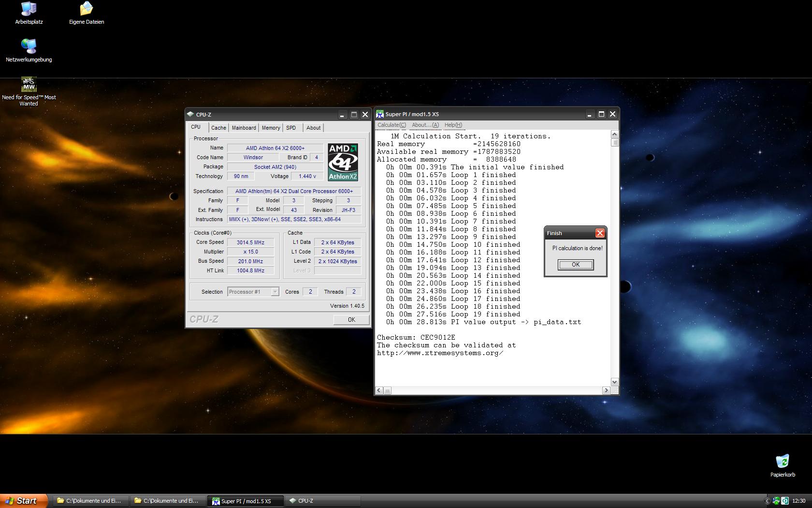Viewport: 812px width, 508px height.
Task: Open the Arbeitsplatz desktop icon
Action: 29,10
